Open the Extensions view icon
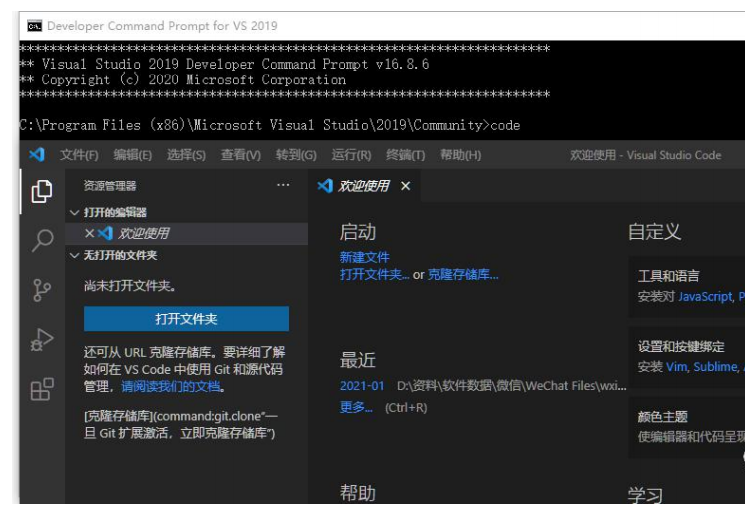 42,389
